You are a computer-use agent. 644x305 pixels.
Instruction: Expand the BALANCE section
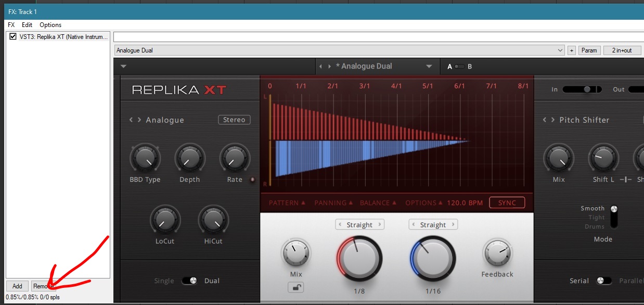point(378,203)
